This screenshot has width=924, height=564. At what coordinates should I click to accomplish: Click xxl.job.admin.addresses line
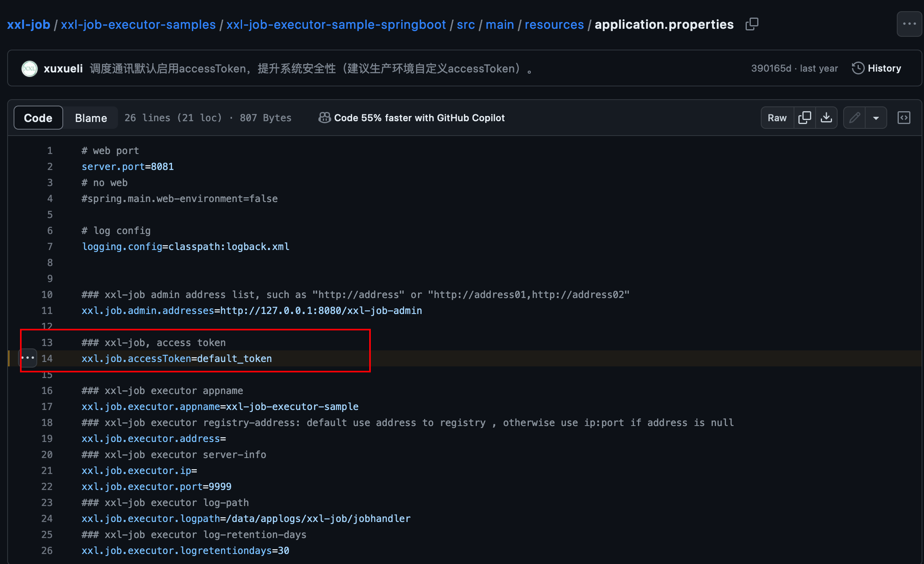pyautogui.click(x=252, y=311)
